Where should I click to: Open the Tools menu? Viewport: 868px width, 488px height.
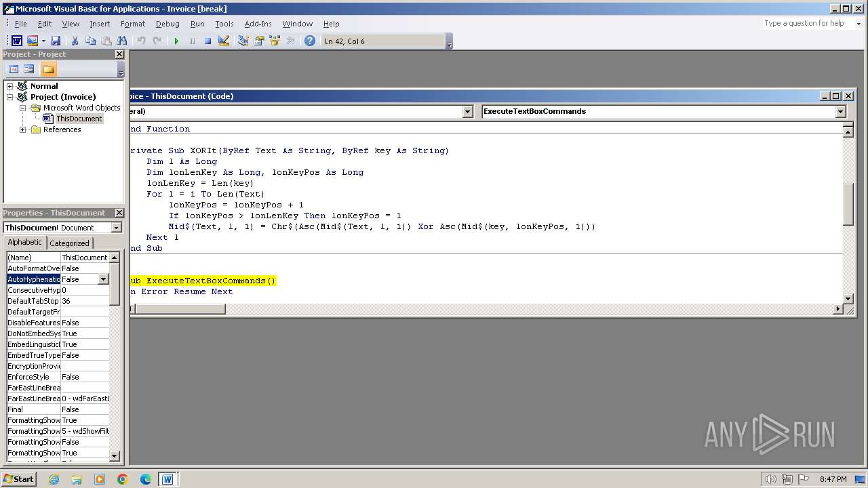[x=224, y=24]
